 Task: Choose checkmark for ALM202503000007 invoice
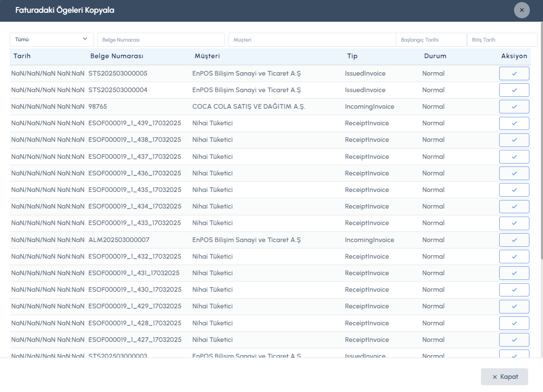514,240
